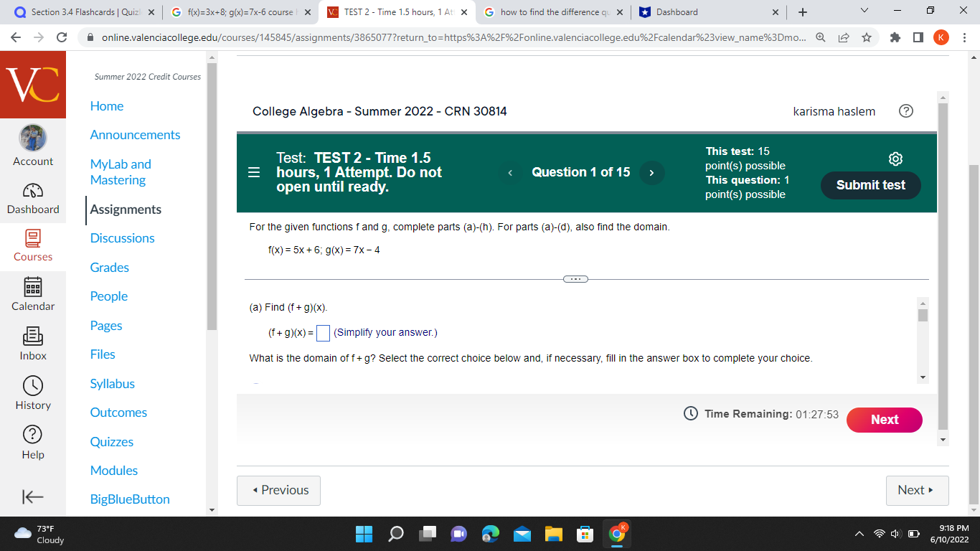Viewport: 980px width, 551px height.
Task: Open Pages in course navigation
Action: point(106,326)
